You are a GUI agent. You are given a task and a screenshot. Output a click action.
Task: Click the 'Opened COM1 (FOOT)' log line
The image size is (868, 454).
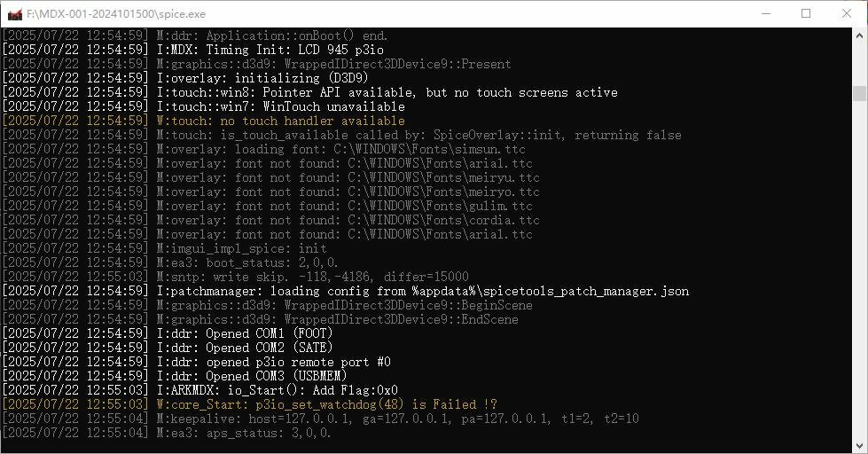pos(168,333)
